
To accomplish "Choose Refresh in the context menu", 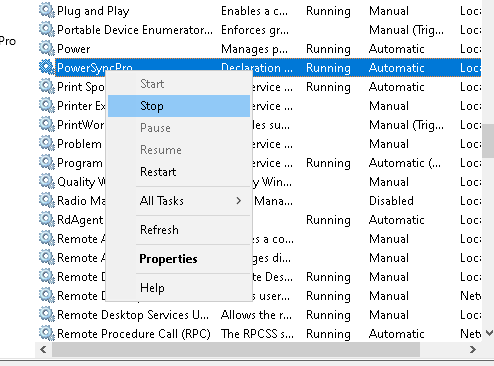I will tap(179, 230).
